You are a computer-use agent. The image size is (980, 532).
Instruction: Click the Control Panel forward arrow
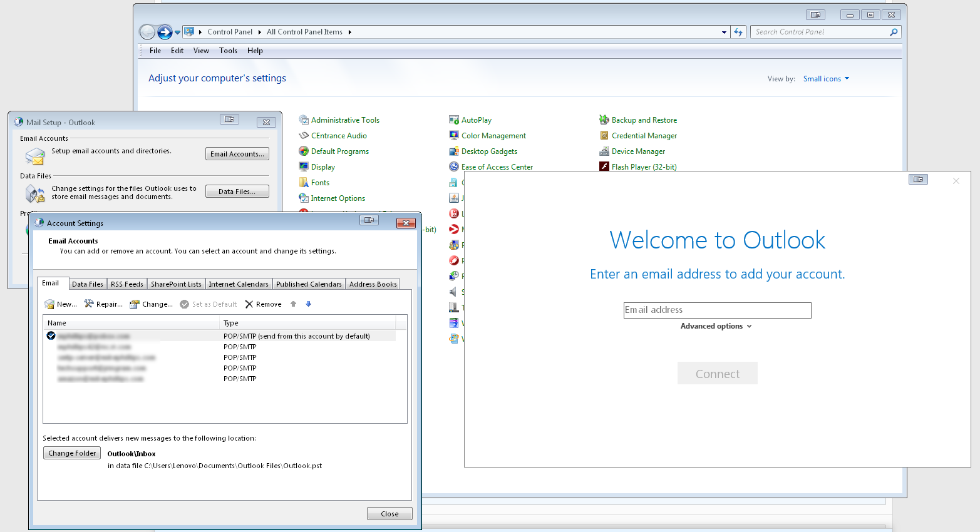165,32
